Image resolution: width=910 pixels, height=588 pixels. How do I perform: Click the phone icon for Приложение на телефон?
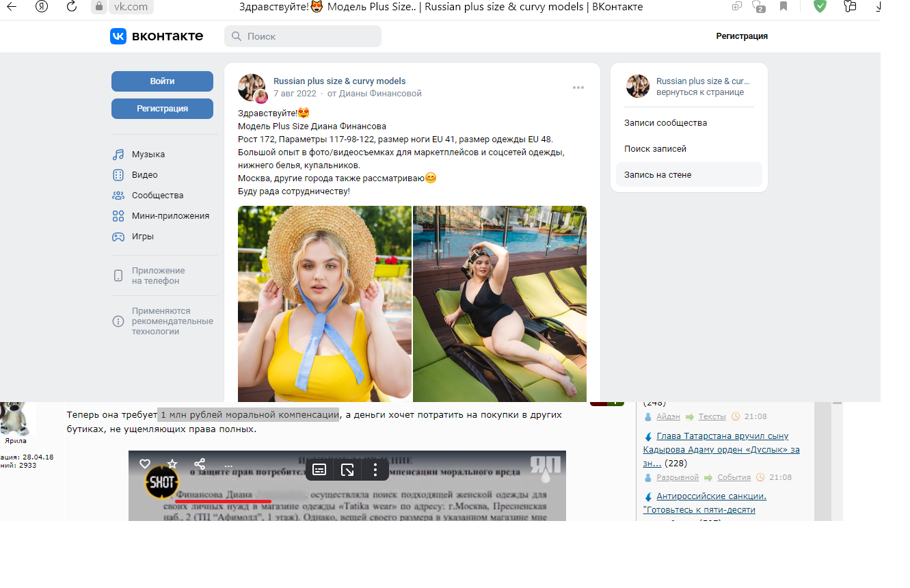[x=118, y=276]
